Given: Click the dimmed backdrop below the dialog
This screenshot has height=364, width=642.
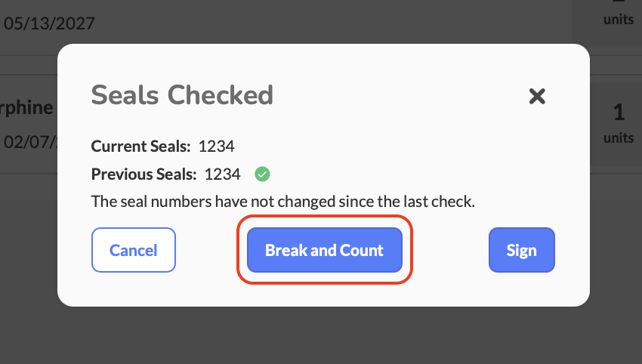Looking at the screenshot, I should (321, 336).
